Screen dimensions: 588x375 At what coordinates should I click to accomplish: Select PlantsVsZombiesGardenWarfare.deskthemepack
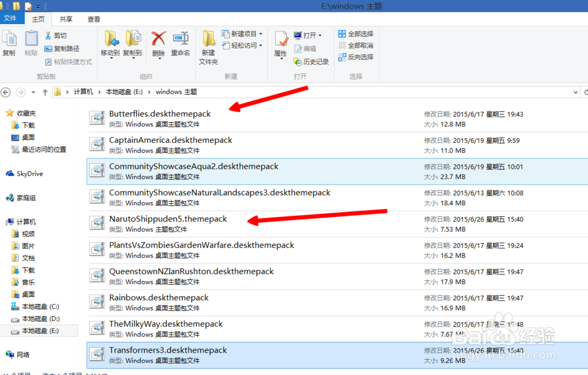tap(337, 250)
